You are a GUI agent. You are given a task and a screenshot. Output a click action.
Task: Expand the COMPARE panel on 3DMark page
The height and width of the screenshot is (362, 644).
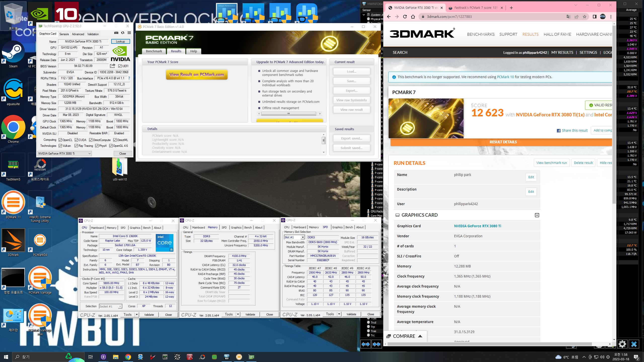coord(405,336)
